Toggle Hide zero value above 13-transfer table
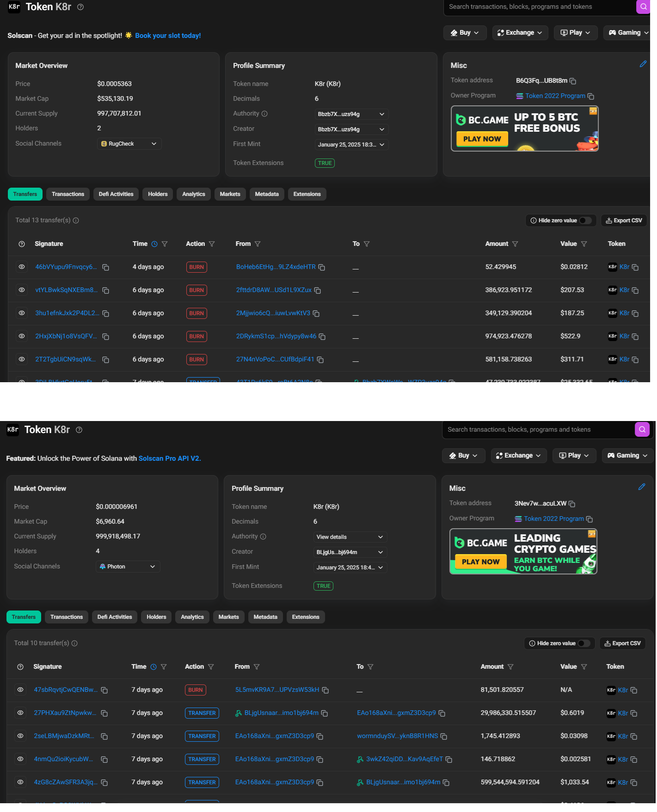657x812 pixels. click(585, 220)
